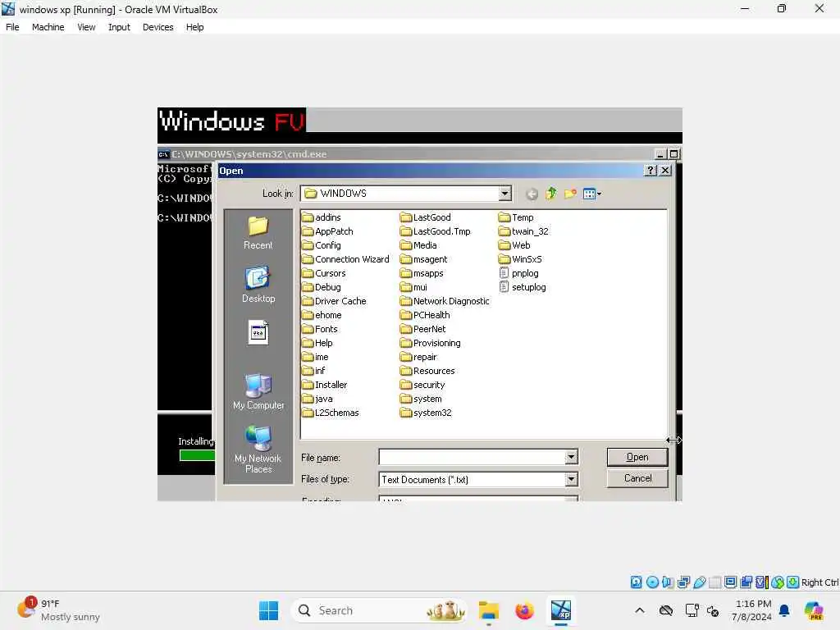
Task: Select the system folder
Action: (x=421, y=399)
